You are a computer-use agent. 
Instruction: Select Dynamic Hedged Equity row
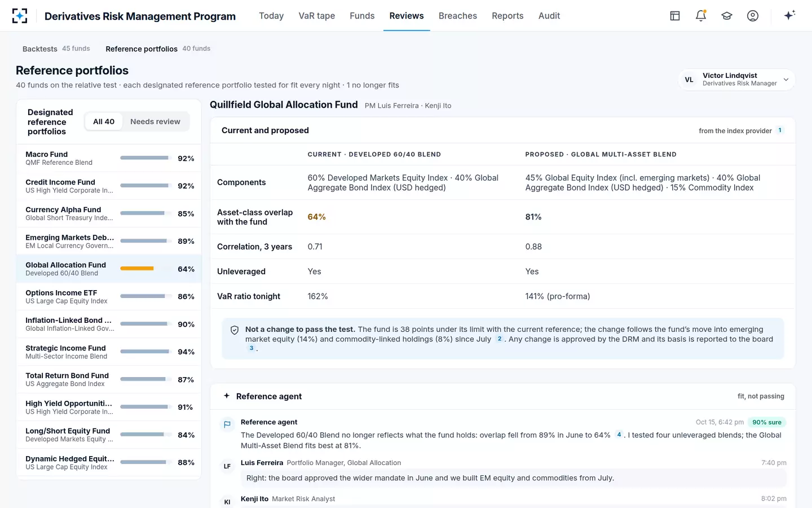(x=109, y=462)
